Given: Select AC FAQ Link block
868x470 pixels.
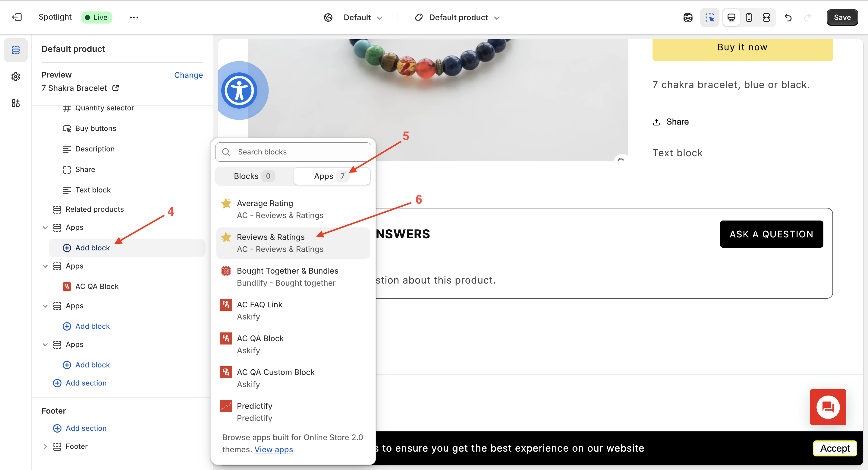Looking at the screenshot, I should click(x=293, y=310).
